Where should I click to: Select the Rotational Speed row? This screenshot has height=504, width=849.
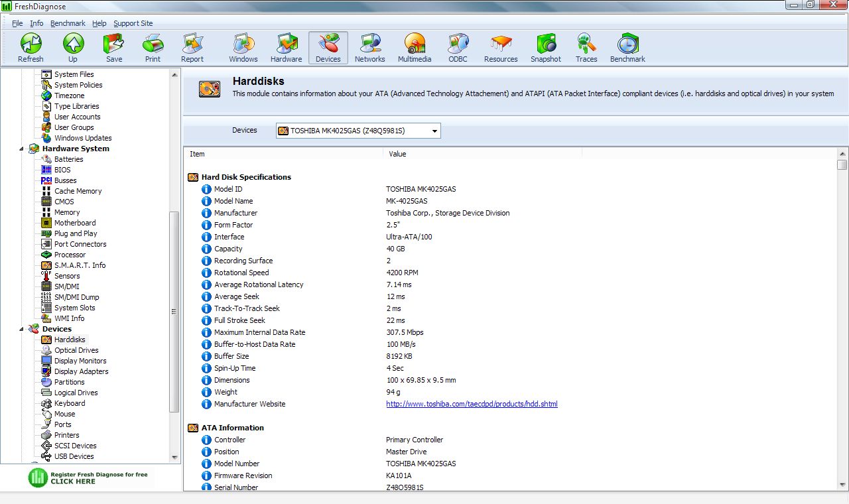point(511,273)
